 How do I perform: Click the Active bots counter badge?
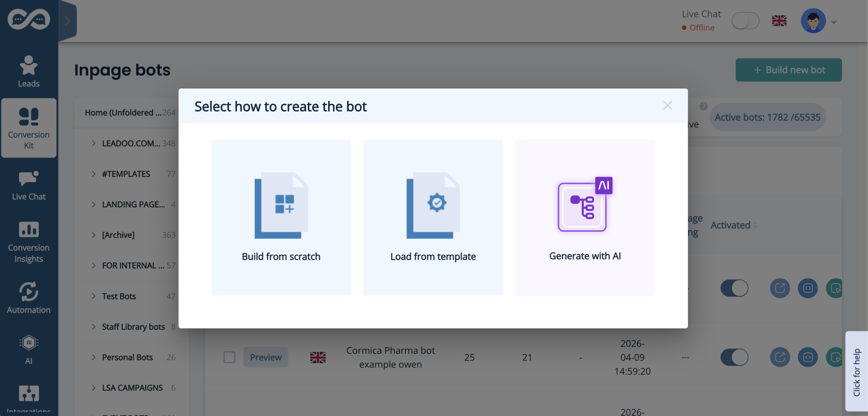click(x=768, y=117)
